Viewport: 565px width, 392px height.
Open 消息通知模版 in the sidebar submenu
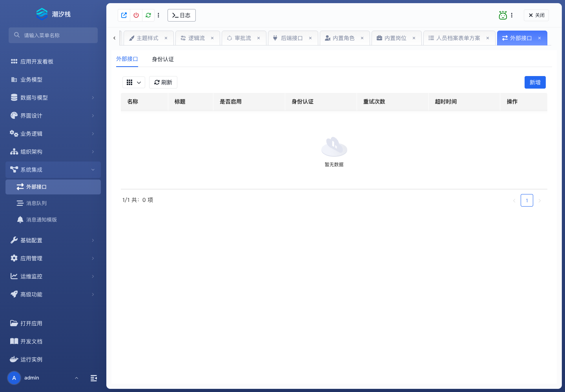coord(53,220)
